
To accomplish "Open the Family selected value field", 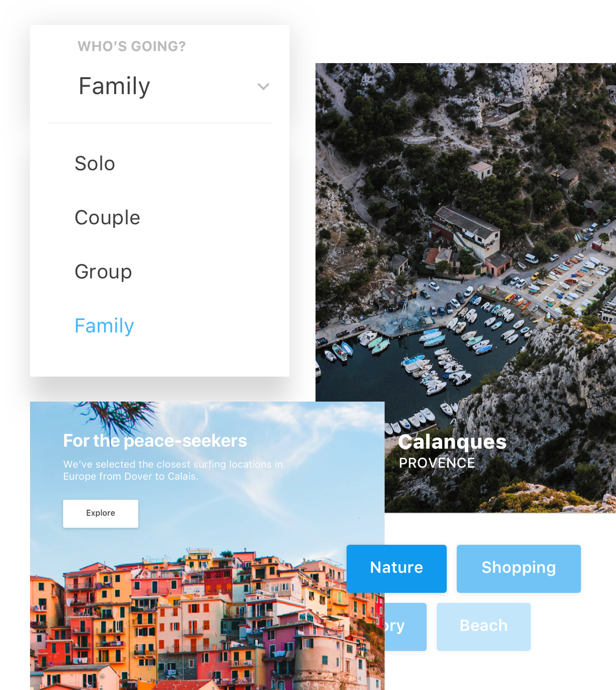I will 160,86.
